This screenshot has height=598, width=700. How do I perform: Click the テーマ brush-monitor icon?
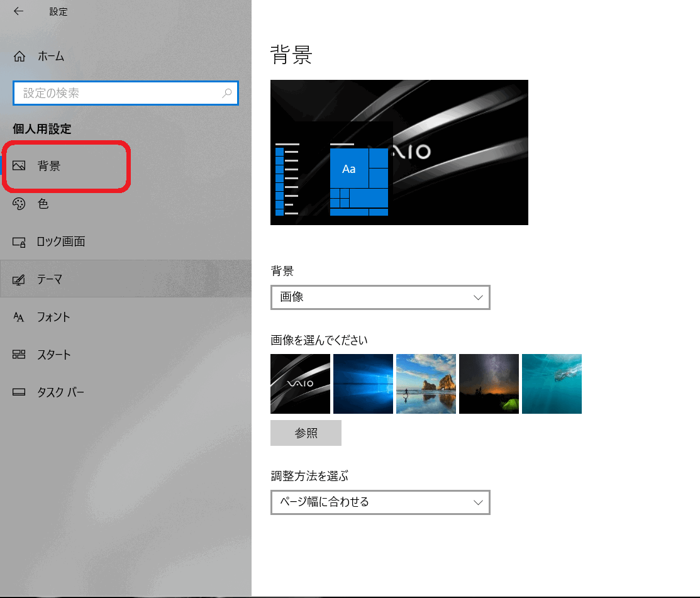tap(19, 279)
